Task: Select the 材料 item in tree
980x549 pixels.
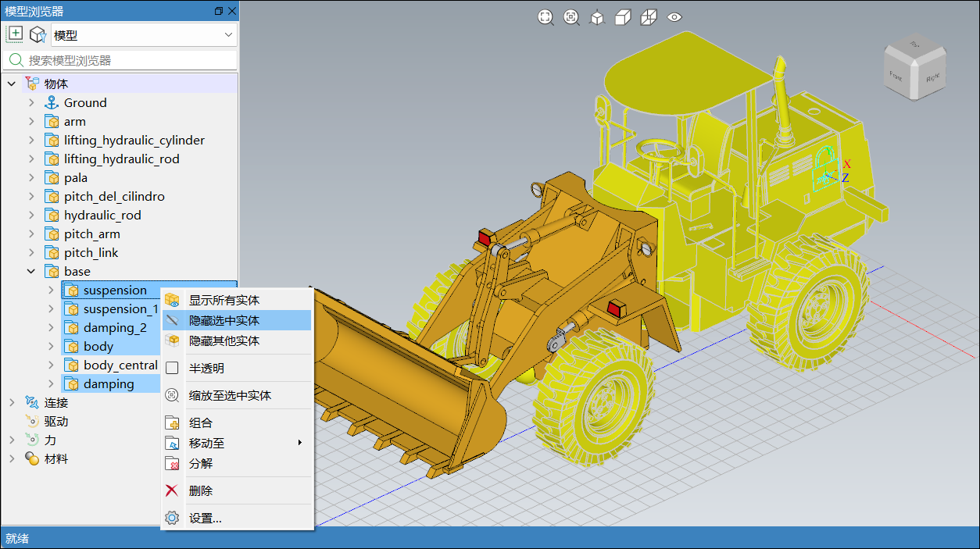Action: tap(56, 459)
